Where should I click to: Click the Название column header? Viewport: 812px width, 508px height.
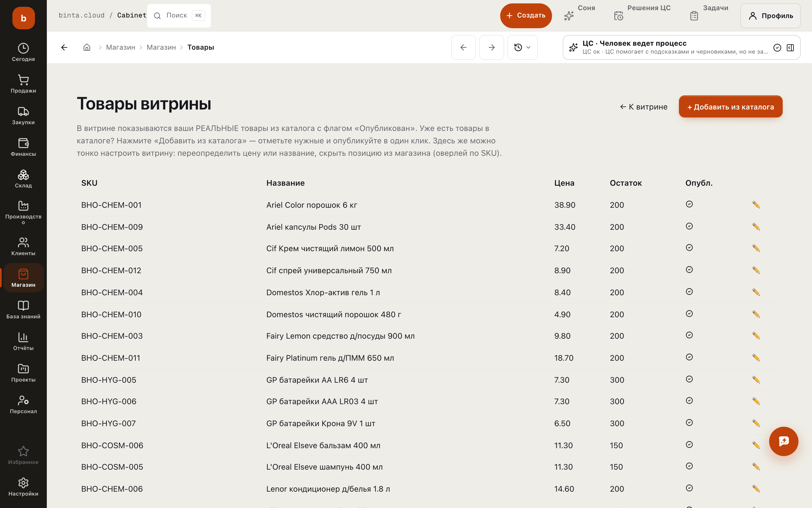285,183
